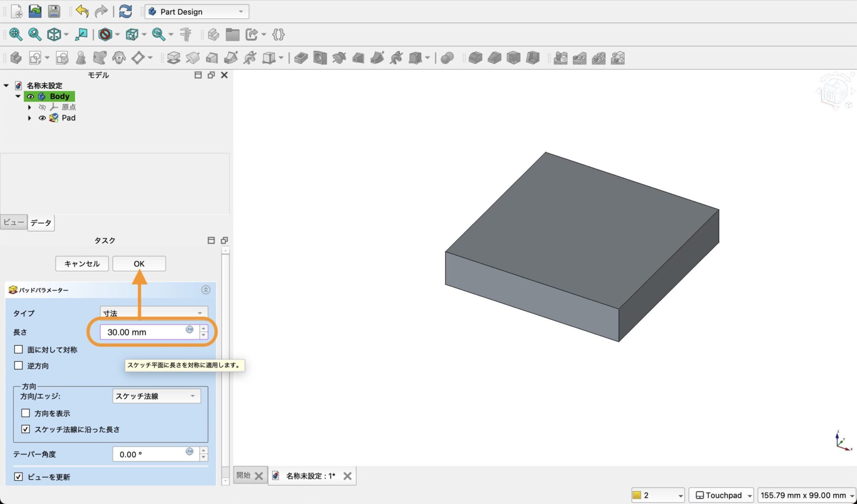The image size is (857, 504).
Task: Click the テーパー角度 input field
Action: (156, 454)
